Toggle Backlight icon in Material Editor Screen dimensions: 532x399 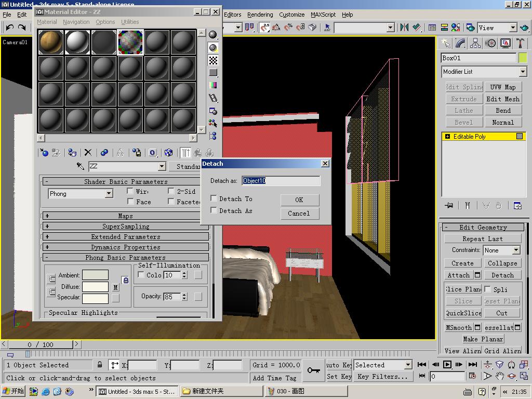(212, 47)
